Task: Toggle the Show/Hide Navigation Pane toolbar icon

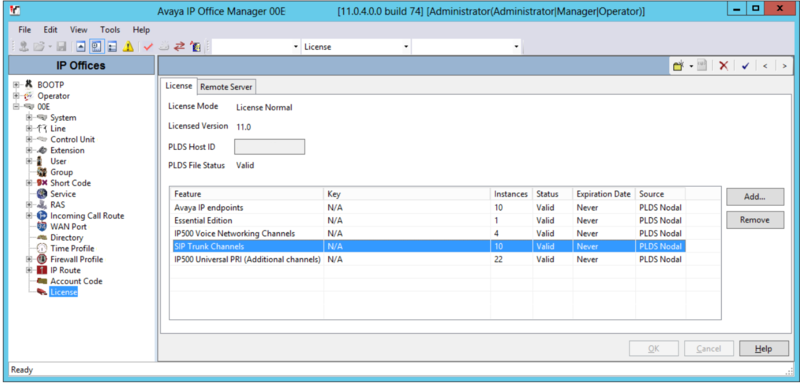Action: (96, 47)
